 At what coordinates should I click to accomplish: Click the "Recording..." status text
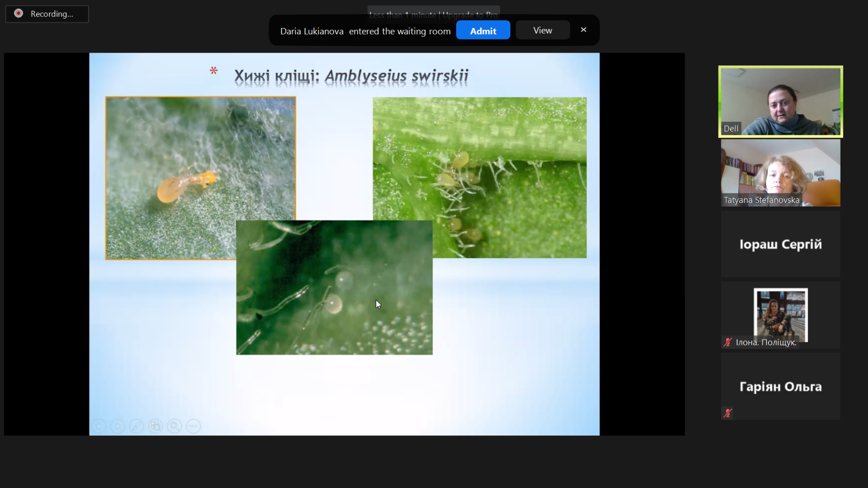52,14
